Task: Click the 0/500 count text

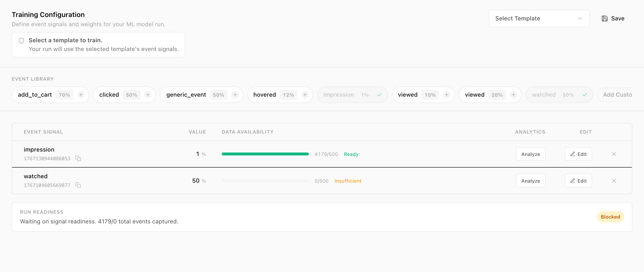Action: [x=322, y=181]
